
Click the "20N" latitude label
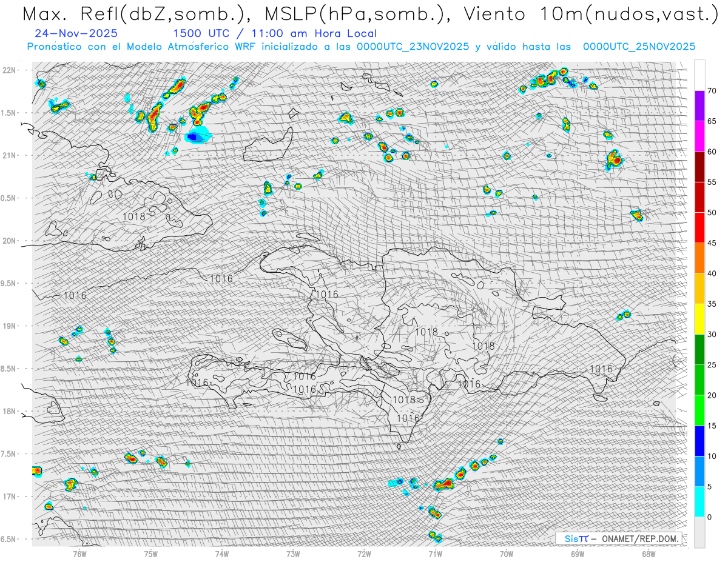9,241
